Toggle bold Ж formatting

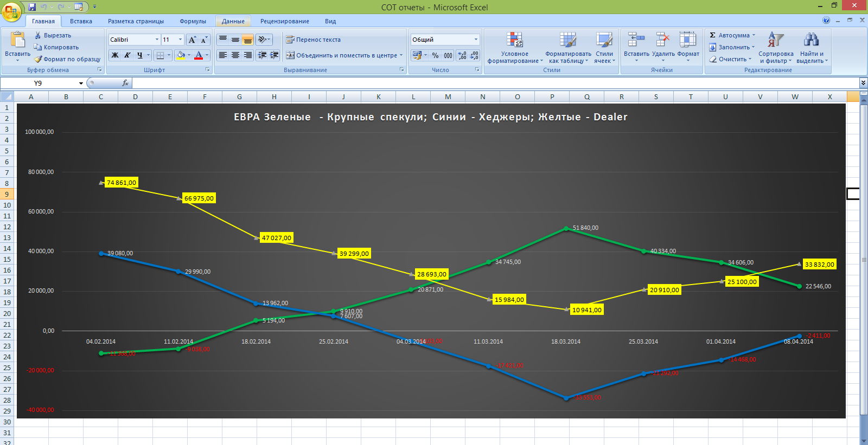point(115,55)
